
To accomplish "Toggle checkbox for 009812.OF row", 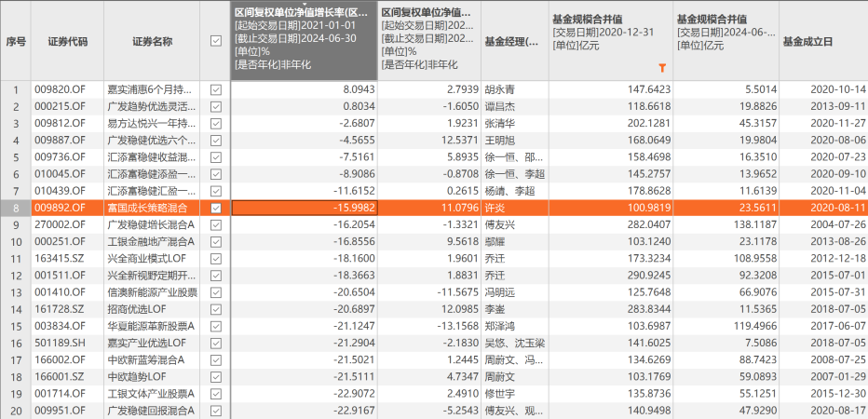I will point(216,123).
